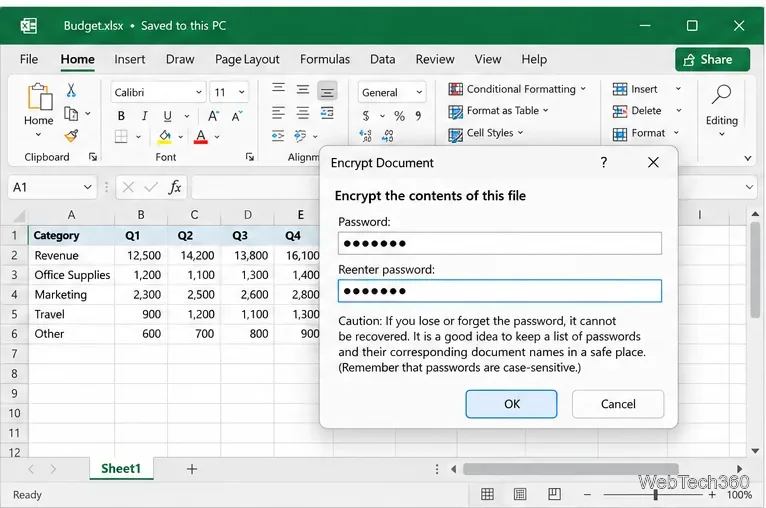Image resolution: width=766 pixels, height=508 pixels.
Task: Switch to the Insert ribbon tab
Action: click(129, 59)
